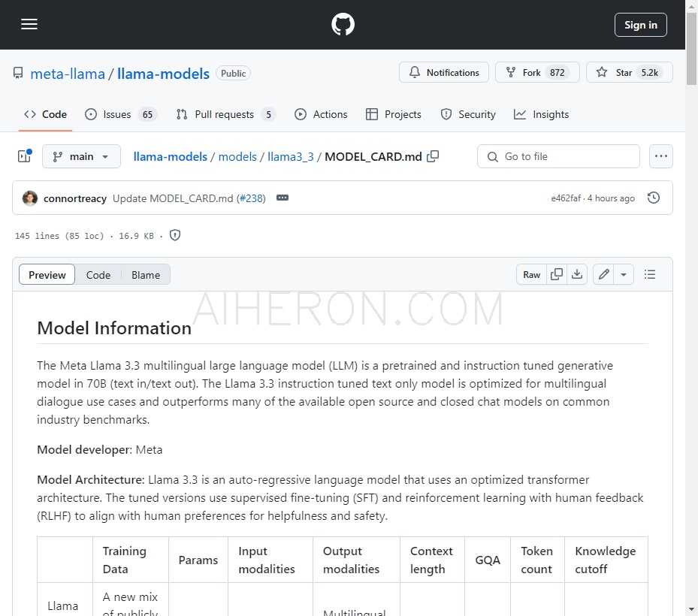Click the security shield icon beside file size
This screenshot has width=698, height=616.
pos(175,235)
